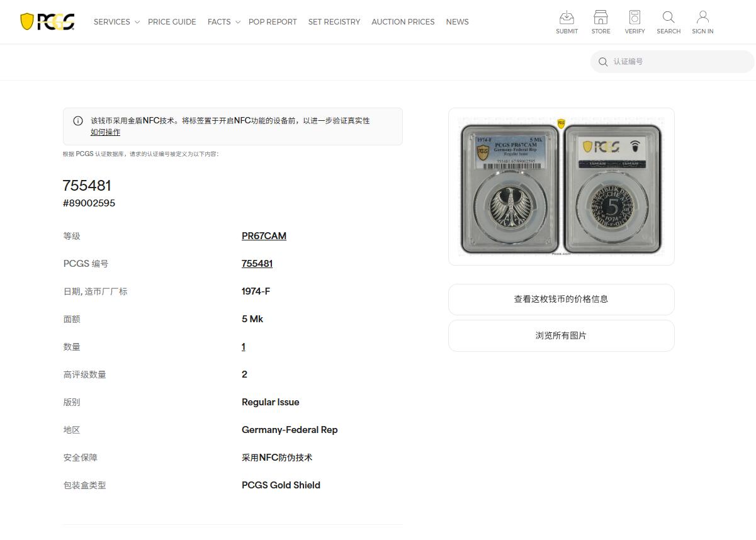Image resolution: width=756 pixels, height=540 pixels.
Task: Click the underlined quantity 1 link
Action: click(x=243, y=346)
